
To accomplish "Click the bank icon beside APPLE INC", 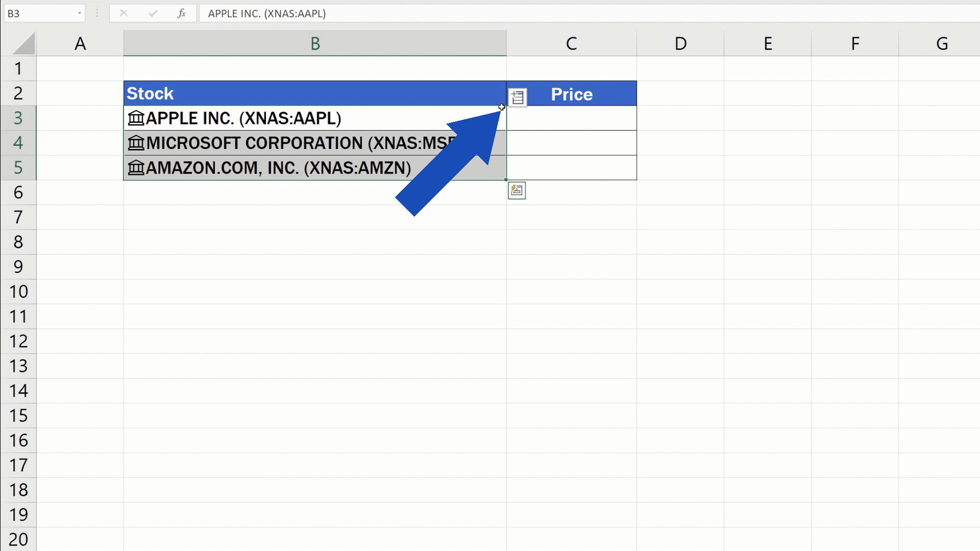I will tap(135, 118).
